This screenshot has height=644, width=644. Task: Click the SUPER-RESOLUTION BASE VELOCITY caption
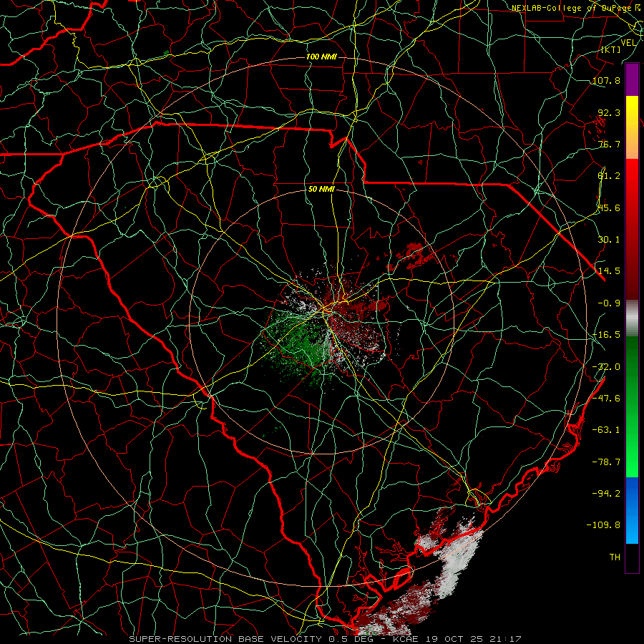click(225, 639)
